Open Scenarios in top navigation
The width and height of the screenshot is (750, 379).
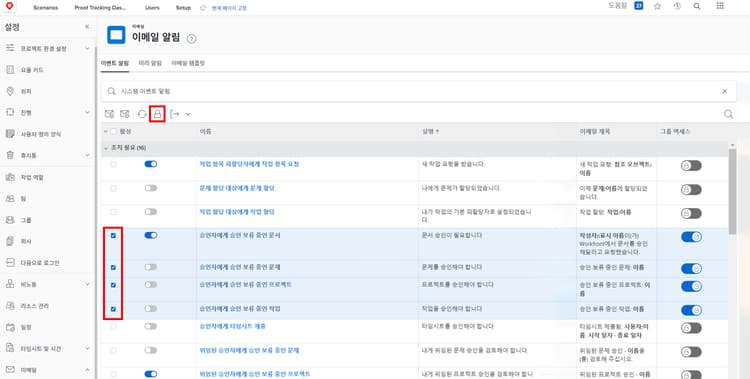pyautogui.click(x=46, y=8)
